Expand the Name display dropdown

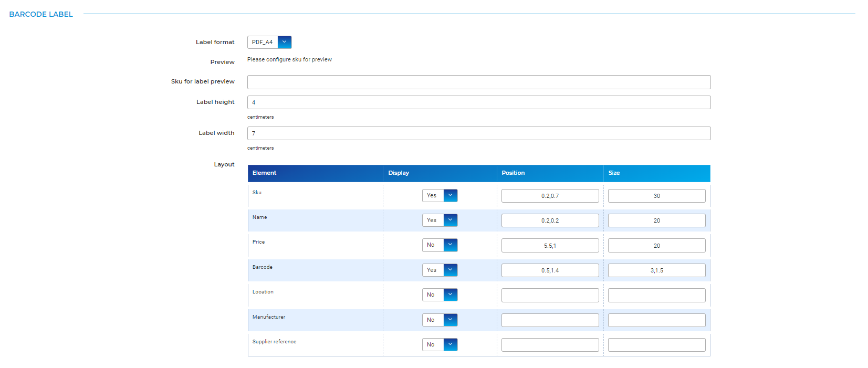(440, 220)
